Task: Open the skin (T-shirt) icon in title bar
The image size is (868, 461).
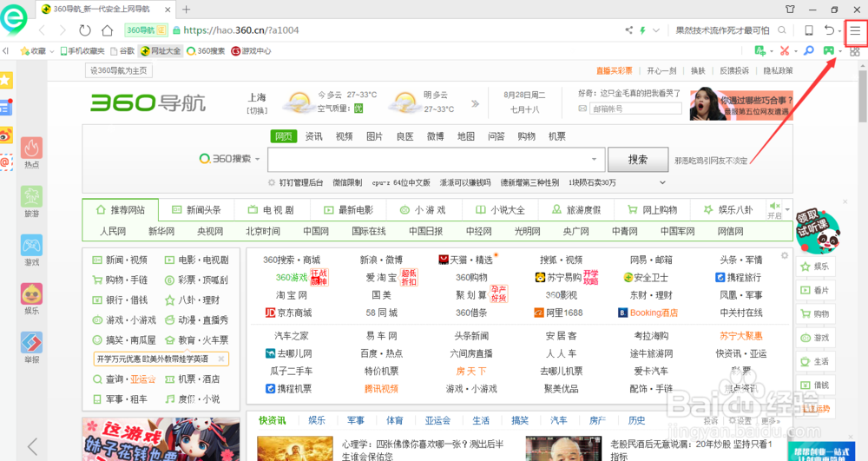Action: coord(790,9)
